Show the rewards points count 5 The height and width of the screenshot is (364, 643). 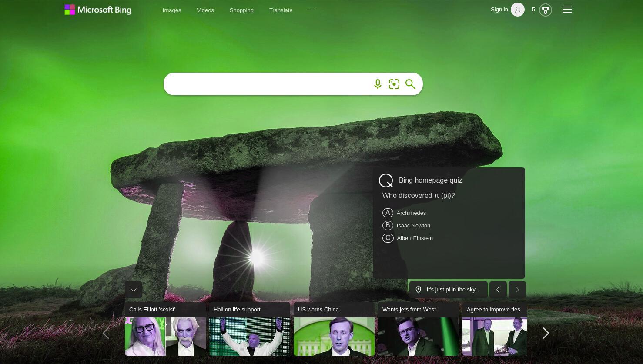click(x=533, y=10)
